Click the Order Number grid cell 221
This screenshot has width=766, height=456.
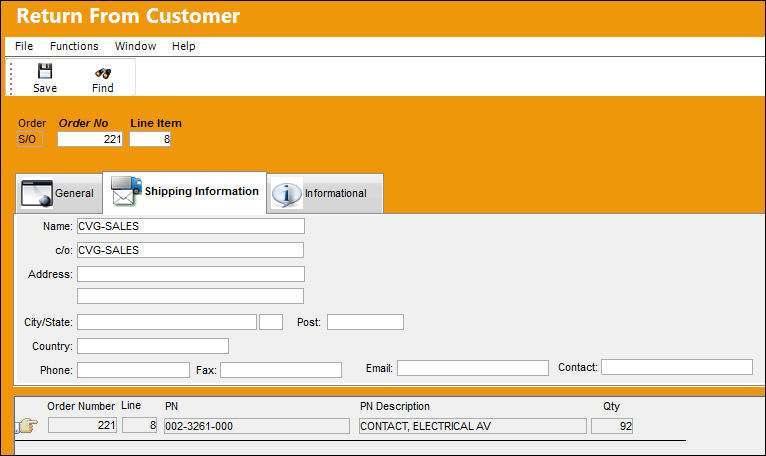[82, 425]
